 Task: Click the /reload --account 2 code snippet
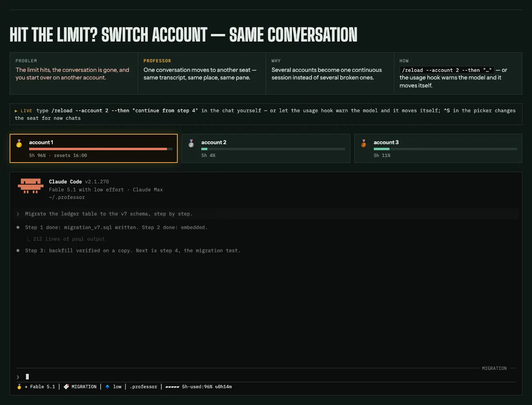tap(447, 70)
